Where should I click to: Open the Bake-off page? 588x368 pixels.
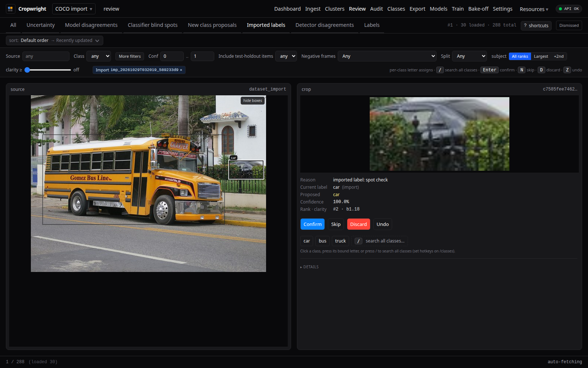478,9
